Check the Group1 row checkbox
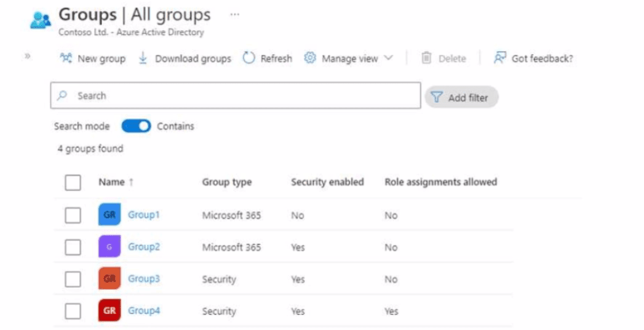Viewport: 644px width, 330px height. tap(73, 215)
